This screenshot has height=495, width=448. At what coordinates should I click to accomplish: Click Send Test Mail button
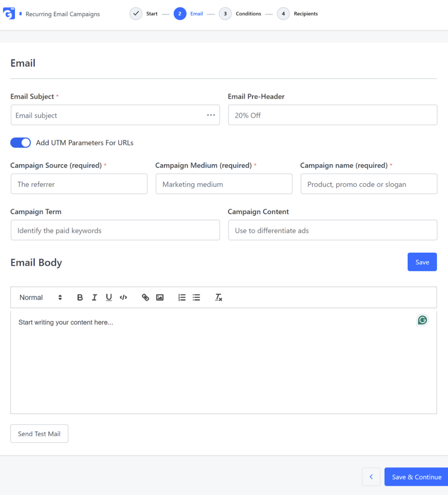point(39,434)
